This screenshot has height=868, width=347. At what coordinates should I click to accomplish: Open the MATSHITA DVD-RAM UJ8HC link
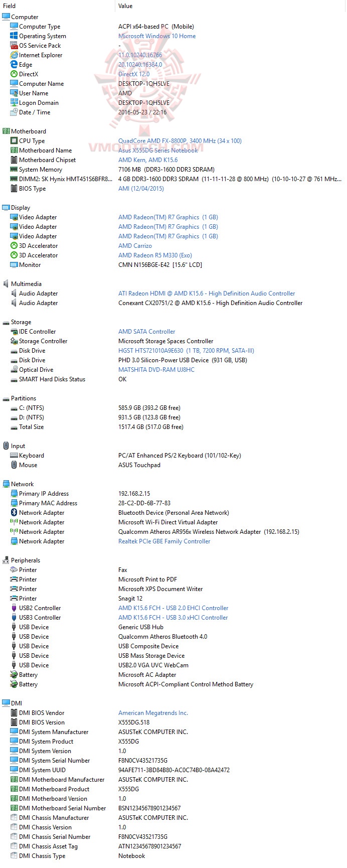coord(156,370)
